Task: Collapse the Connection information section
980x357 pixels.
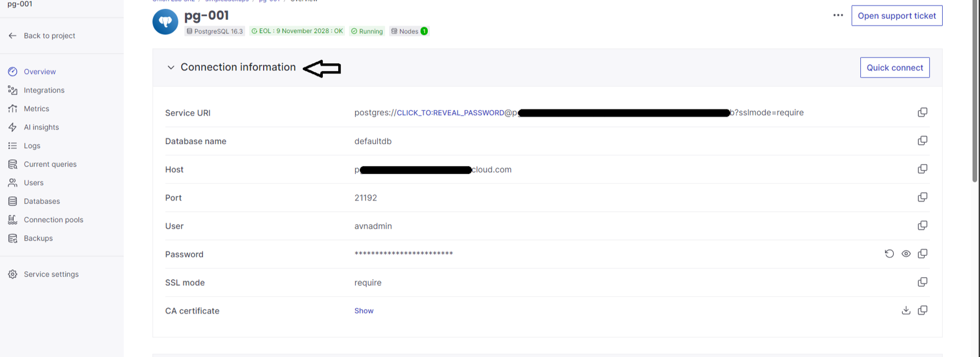Action: click(171, 68)
